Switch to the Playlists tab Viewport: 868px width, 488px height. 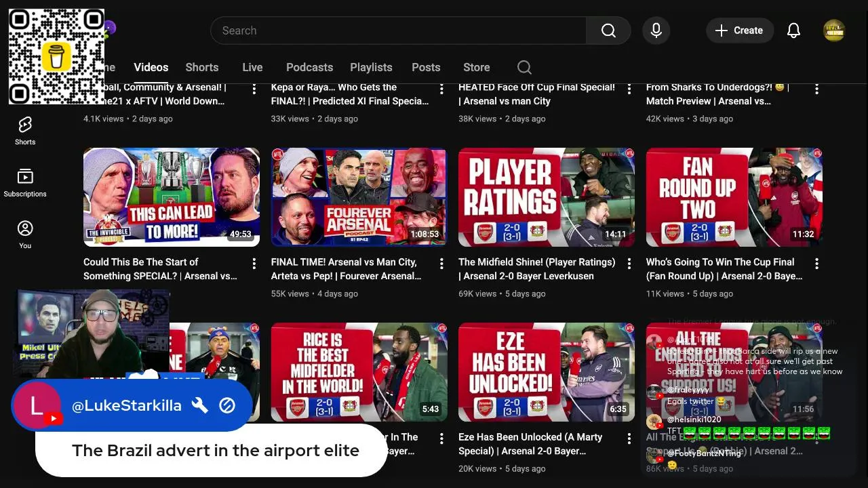371,67
